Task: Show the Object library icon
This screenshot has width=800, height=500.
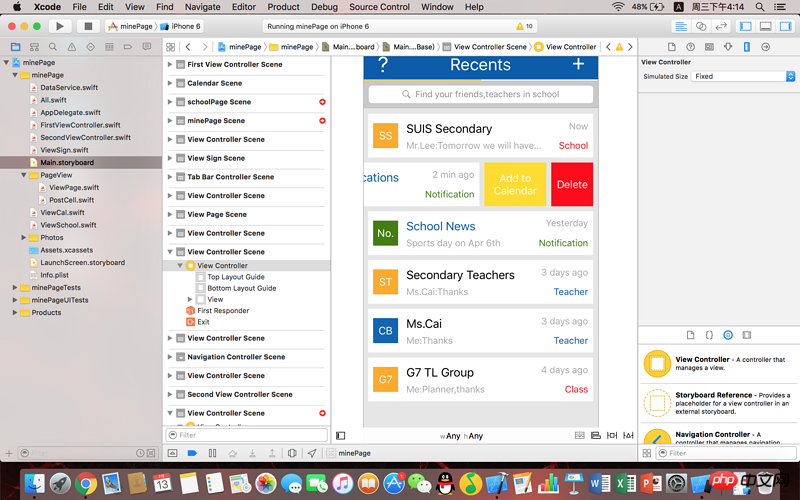Action: 728,335
